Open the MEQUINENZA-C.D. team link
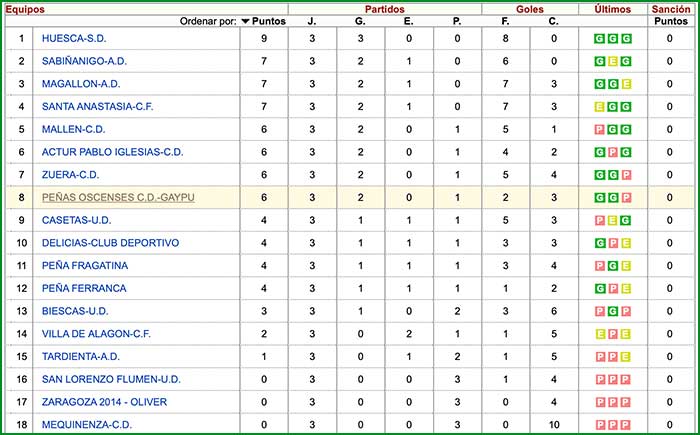 click(x=86, y=424)
